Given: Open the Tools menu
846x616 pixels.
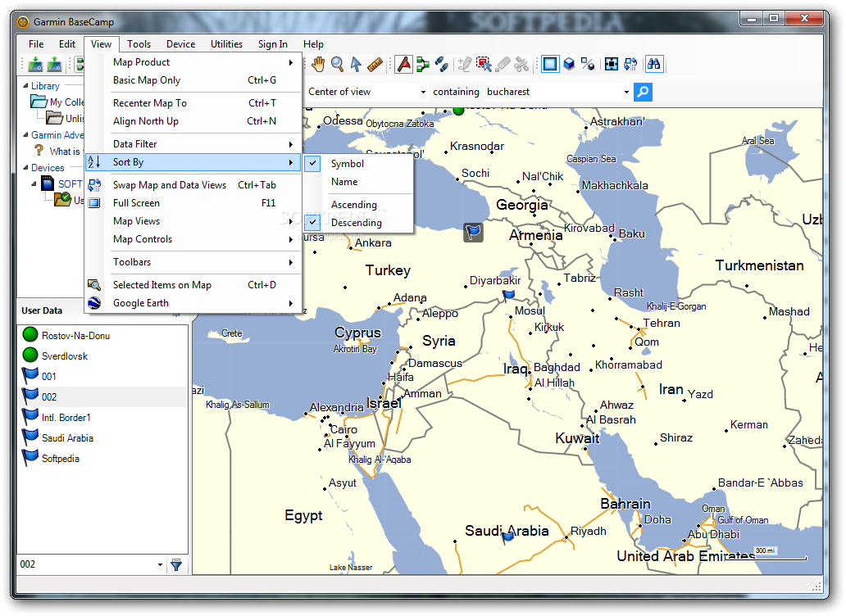Looking at the screenshot, I should (x=139, y=44).
